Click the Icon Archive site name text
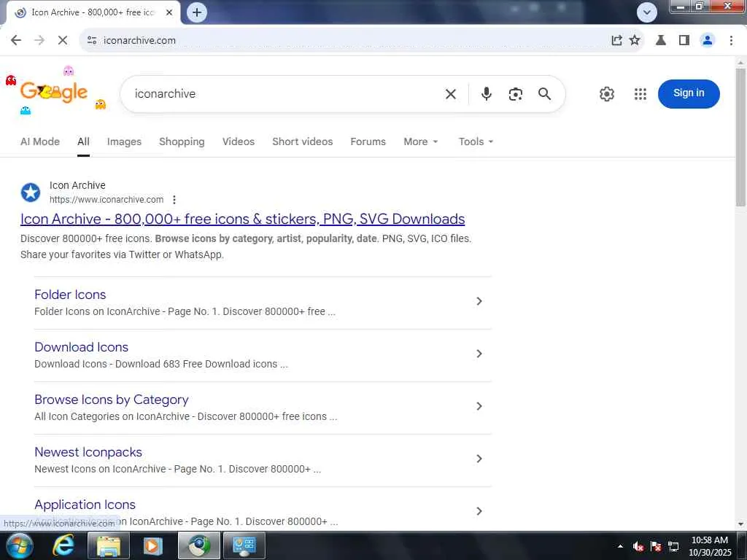 point(77,185)
